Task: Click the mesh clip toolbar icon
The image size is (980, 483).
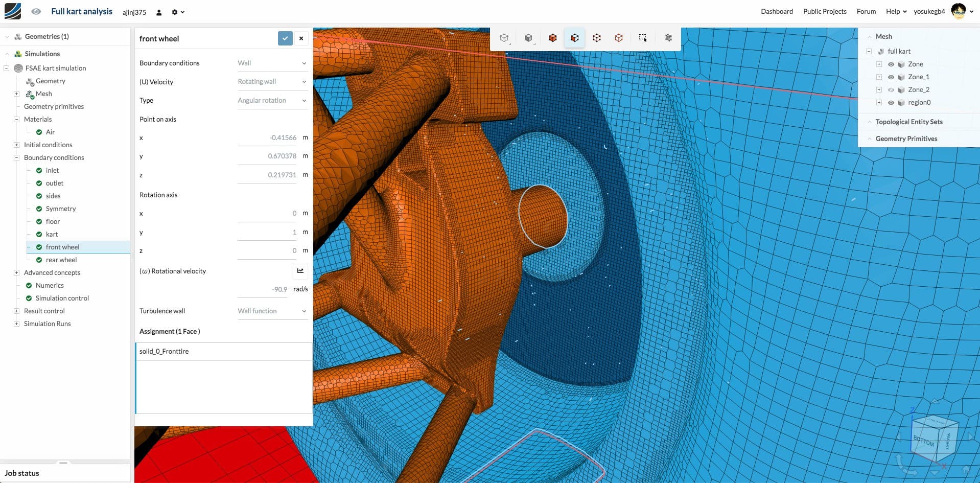Action: click(668, 38)
